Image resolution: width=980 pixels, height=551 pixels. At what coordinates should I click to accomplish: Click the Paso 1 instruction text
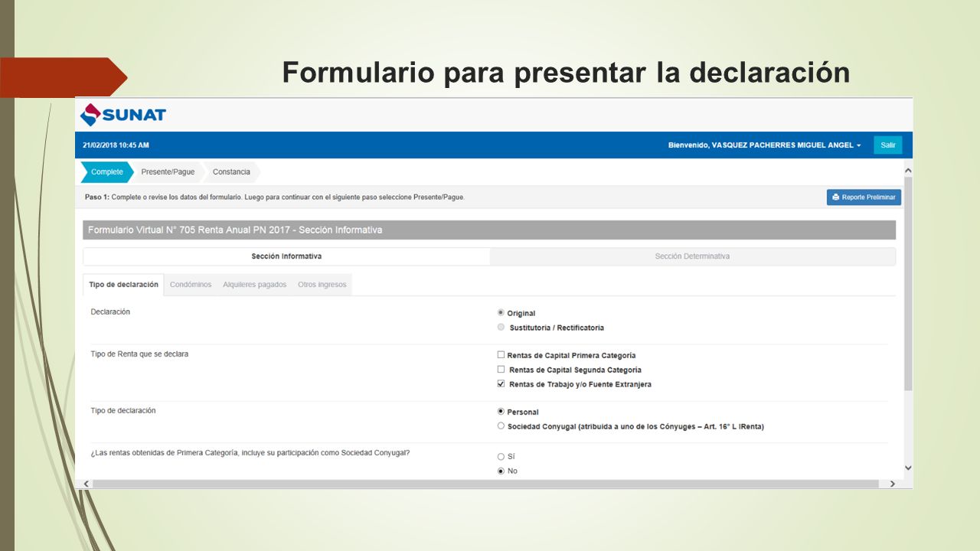coord(274,197)
